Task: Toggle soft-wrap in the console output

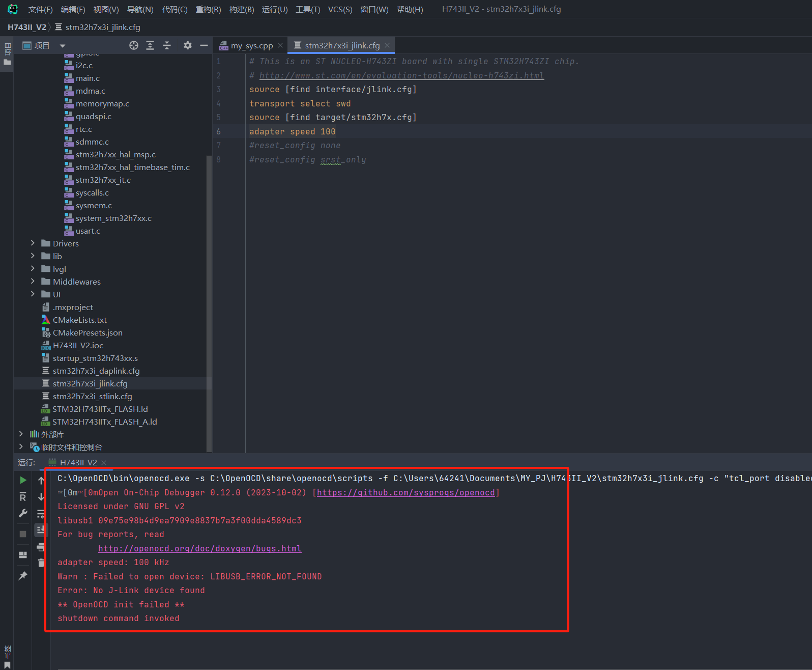Action: pyautogui.click(x=41, y=514)
